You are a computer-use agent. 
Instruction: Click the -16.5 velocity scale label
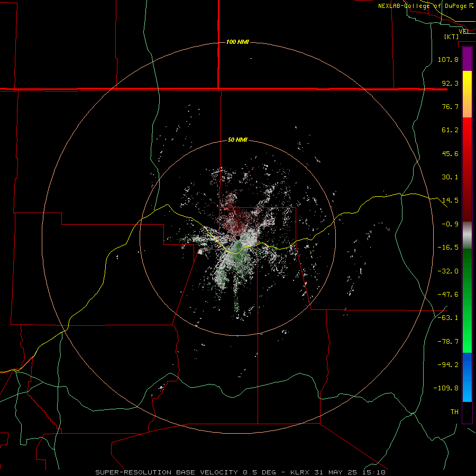pyautogui.click(x=448, y=248)
